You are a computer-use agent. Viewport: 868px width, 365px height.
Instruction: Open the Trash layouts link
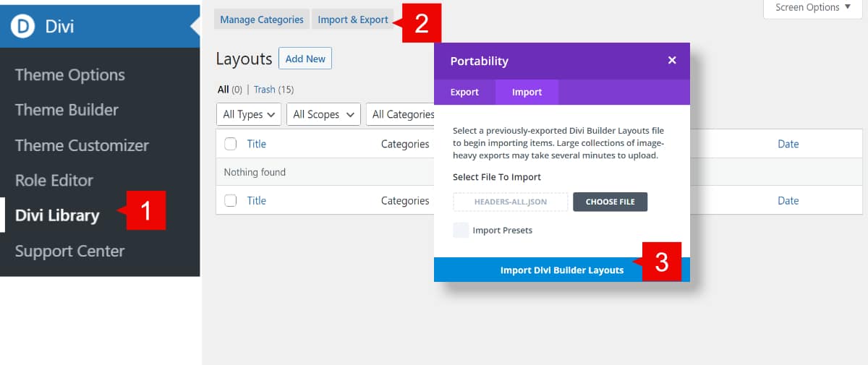click(264, 90)
